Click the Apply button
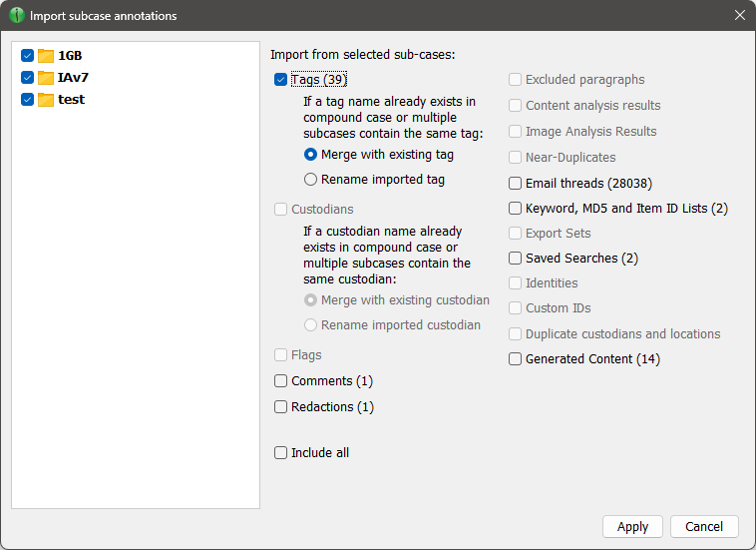This screenshot has height=550, width=756. point(632,527)
